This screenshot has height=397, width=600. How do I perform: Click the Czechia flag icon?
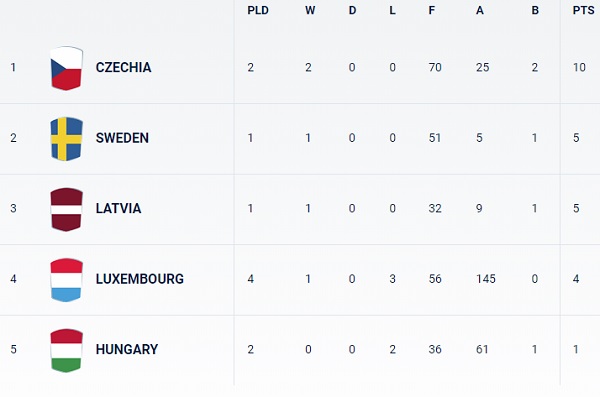tap(67, 68)
